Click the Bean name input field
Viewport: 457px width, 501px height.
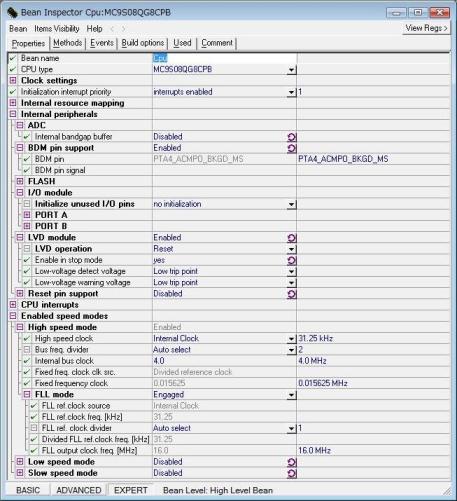224,58
